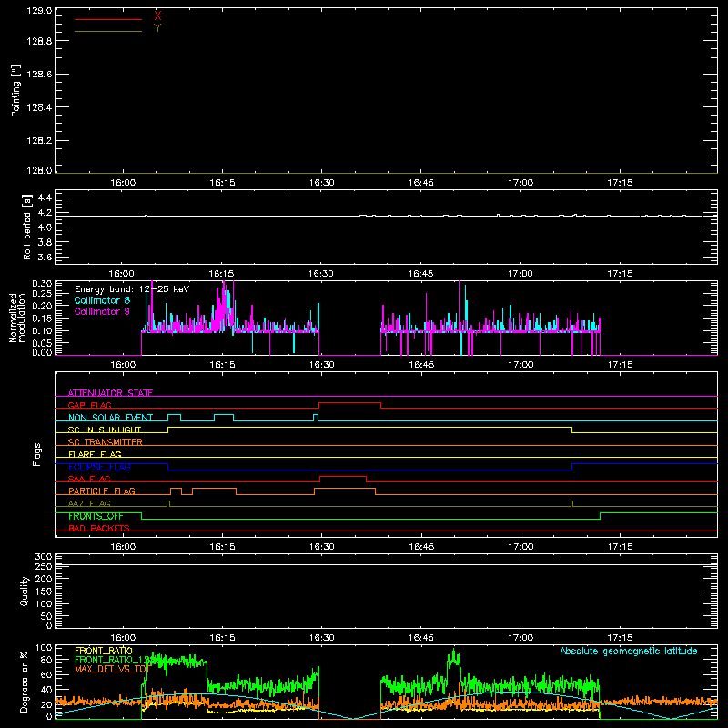728x728 pixels.
Task: Click the Degrees or % axis title
Action: pyautogui.click(x=25, y=682)
